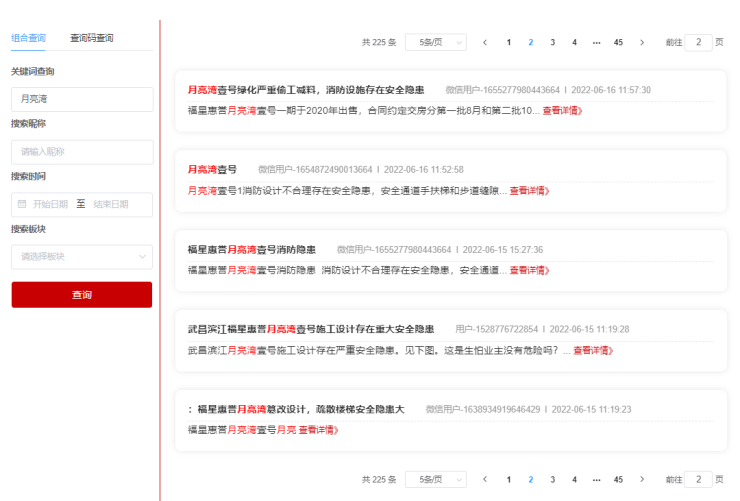Go to next page using top right arrow
This screenshot has height=501, width=740.
coord(642,43)
